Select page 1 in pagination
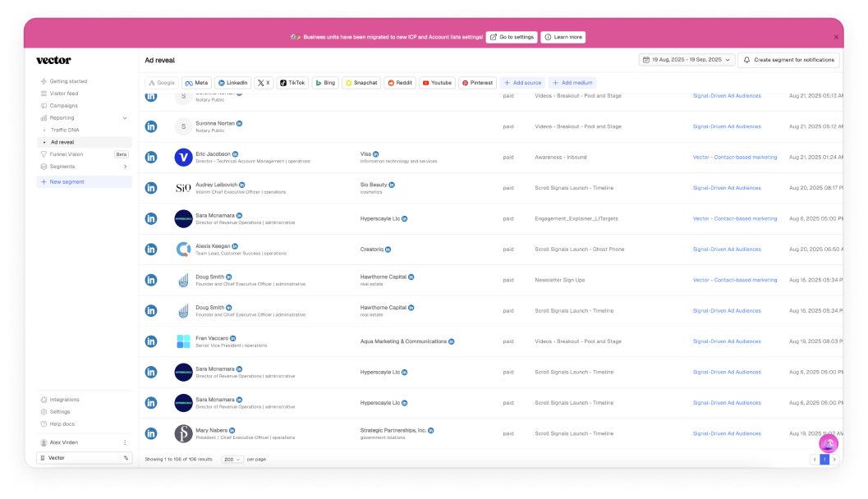Screen dimensions: 868x499 [824, 460]
